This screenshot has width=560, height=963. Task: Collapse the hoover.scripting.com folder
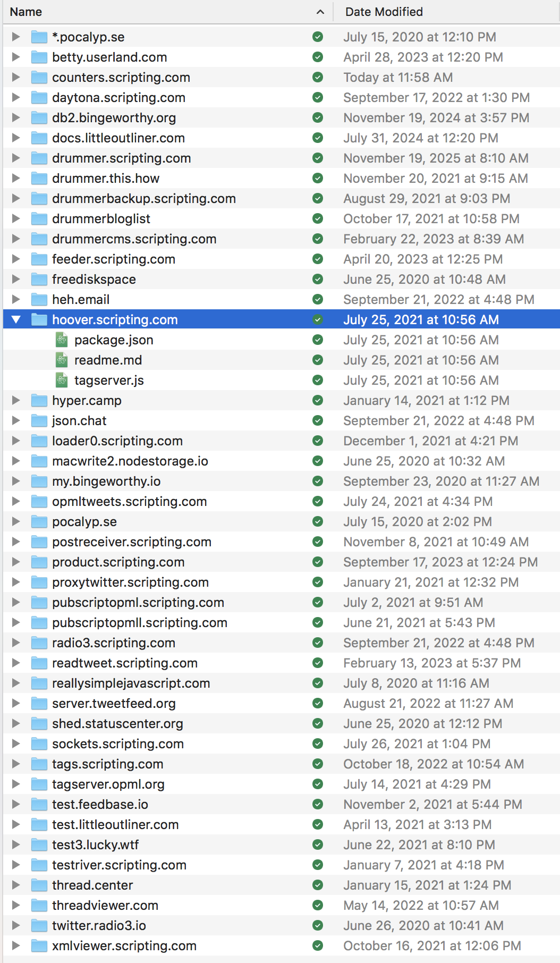pos(16,320)
